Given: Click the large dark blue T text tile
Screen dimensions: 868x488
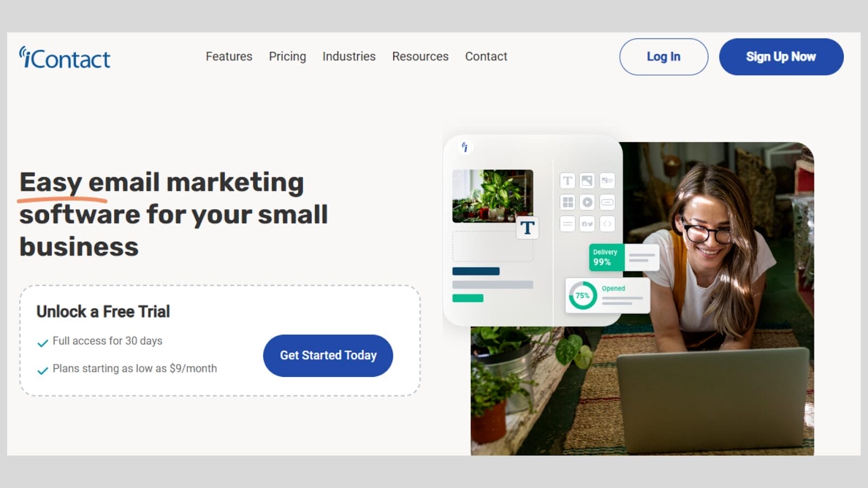Looking at the screenshot, I should [527, 228].
